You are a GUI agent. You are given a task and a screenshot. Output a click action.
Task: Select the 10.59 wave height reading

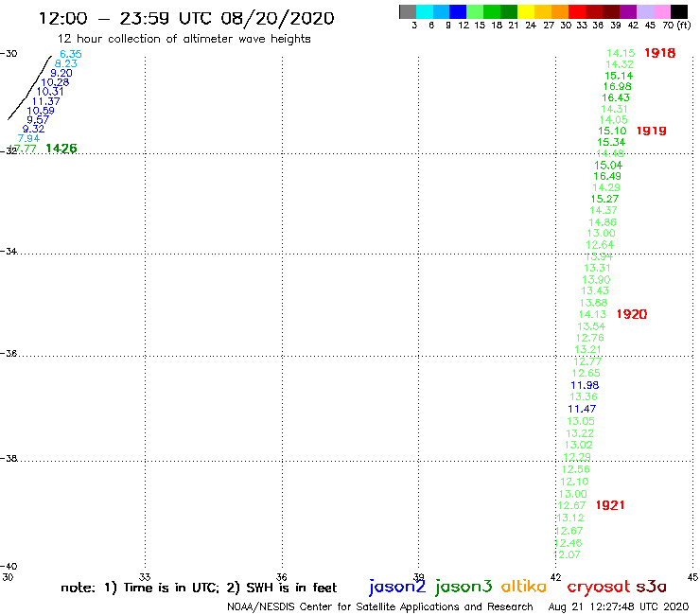41,111
